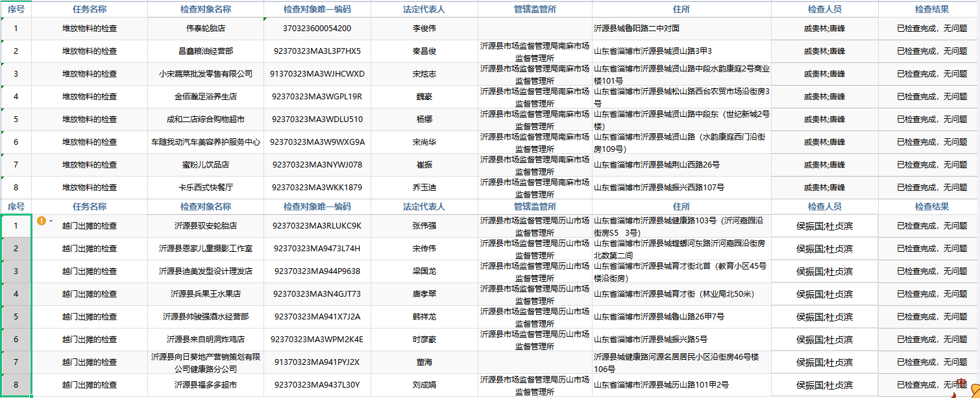Click legal representative cell 宋炫志

tap(424, 74)
